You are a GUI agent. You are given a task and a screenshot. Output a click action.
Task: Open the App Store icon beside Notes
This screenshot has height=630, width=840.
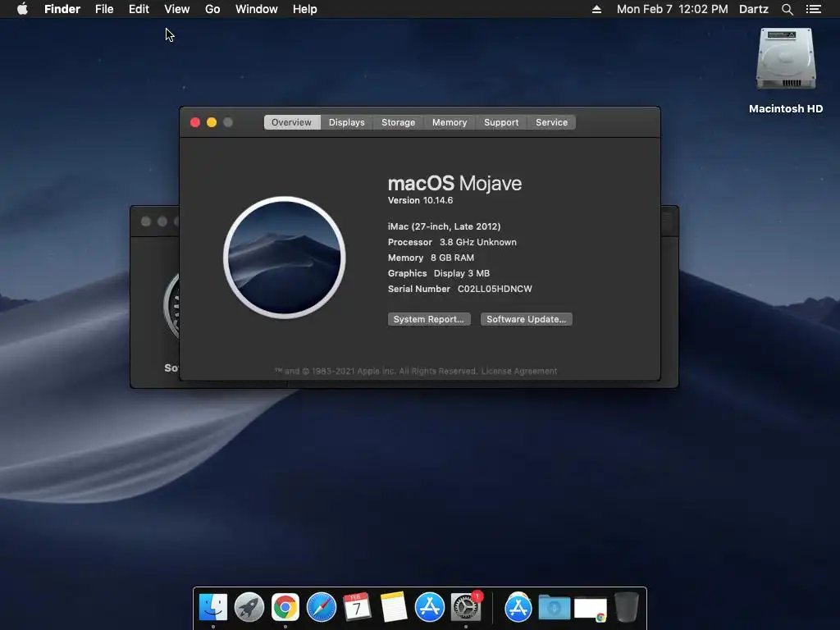[x=430, y=607]
